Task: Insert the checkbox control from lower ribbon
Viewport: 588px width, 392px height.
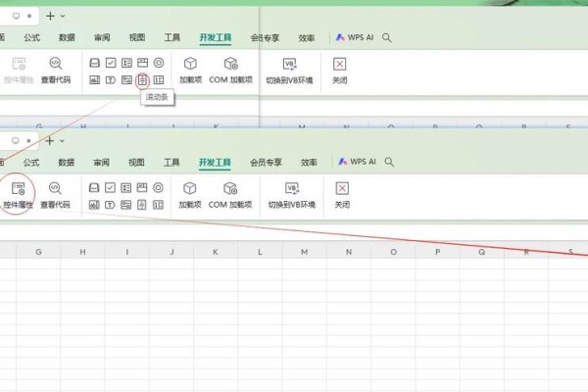Action: pyautogui.click(x=110, y=187)
